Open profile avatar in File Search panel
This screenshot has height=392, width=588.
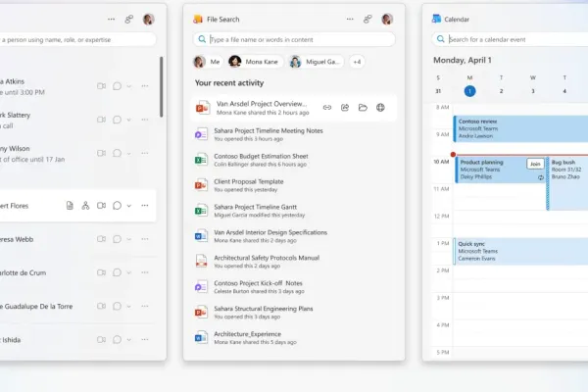387,19
